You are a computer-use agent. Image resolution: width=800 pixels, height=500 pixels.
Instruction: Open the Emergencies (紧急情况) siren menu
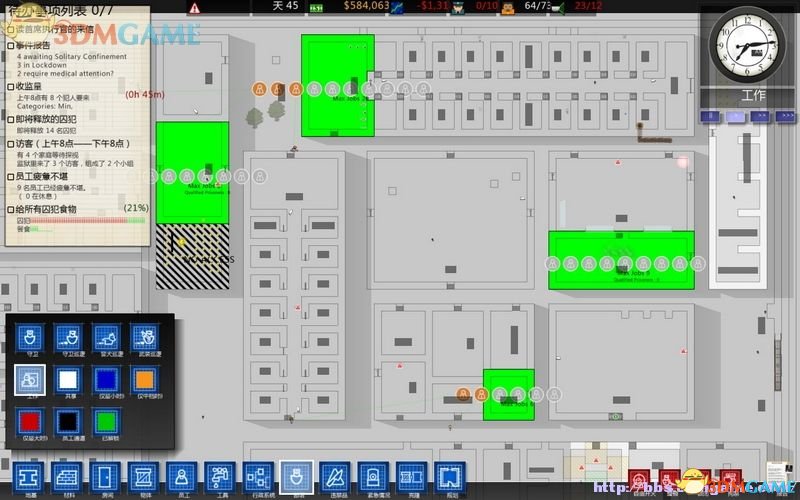tap(373, 478)
